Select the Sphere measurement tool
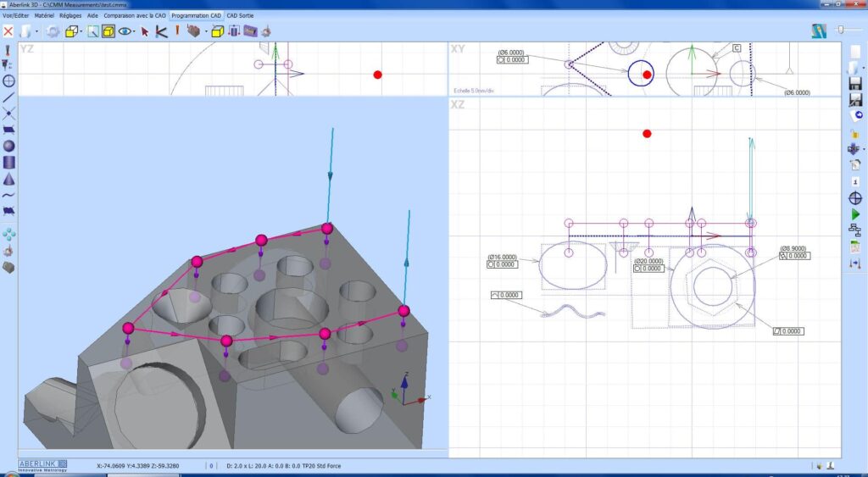This screenshot has width=868, height=477. point(8,146)
